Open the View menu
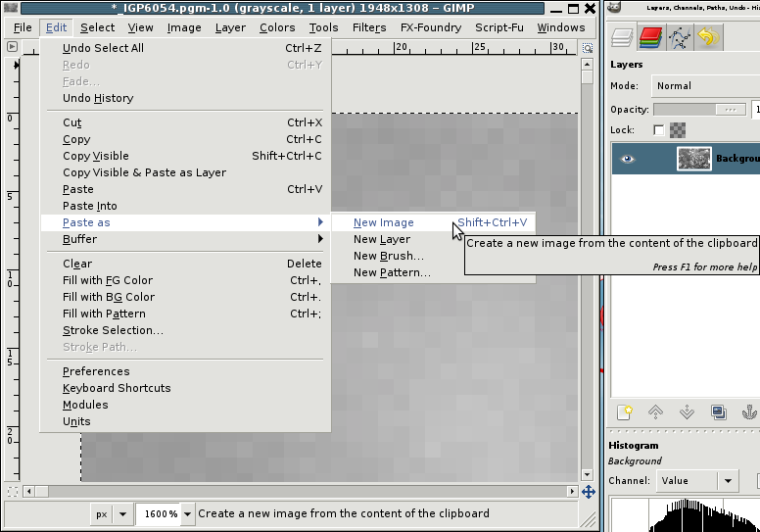 pos(141,27)
